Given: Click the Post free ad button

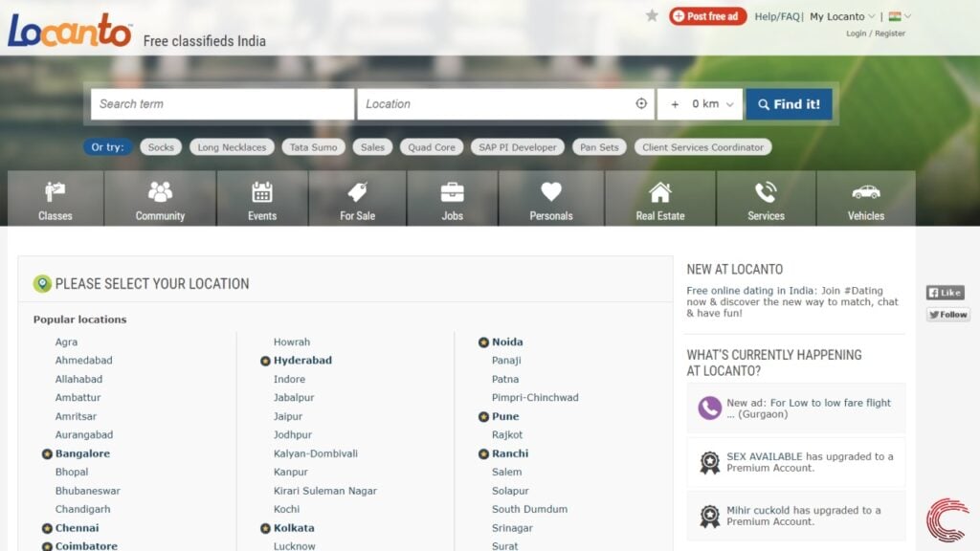Looking at the screenshot, I should coord(707,16).
